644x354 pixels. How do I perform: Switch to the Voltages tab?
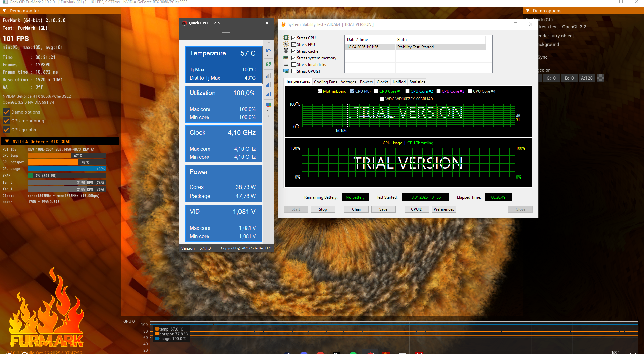348,82
